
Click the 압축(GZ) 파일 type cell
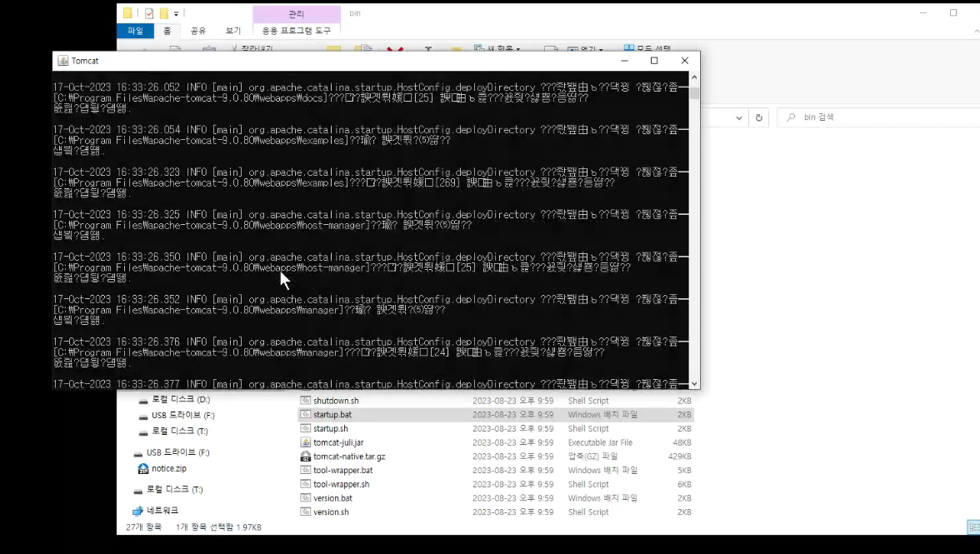[x=592, y=456]
